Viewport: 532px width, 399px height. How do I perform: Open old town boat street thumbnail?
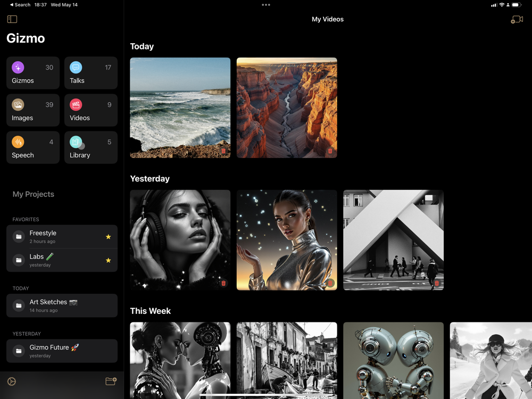[287, 360]
